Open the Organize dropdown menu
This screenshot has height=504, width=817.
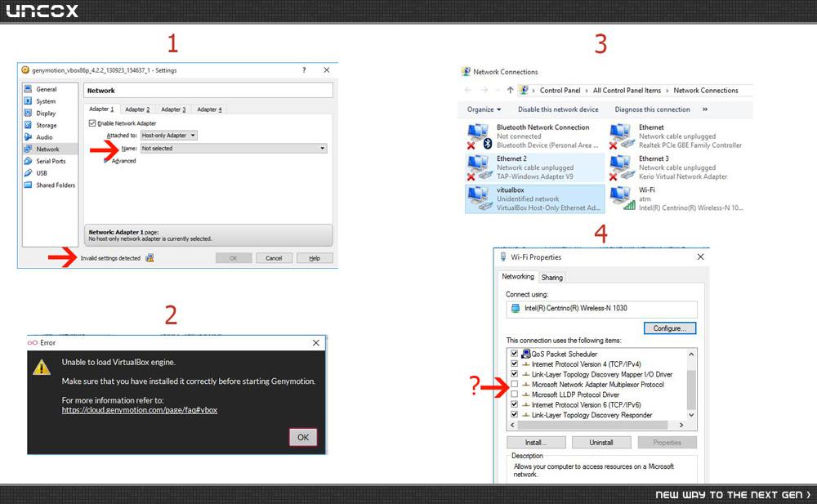[484, 109]
